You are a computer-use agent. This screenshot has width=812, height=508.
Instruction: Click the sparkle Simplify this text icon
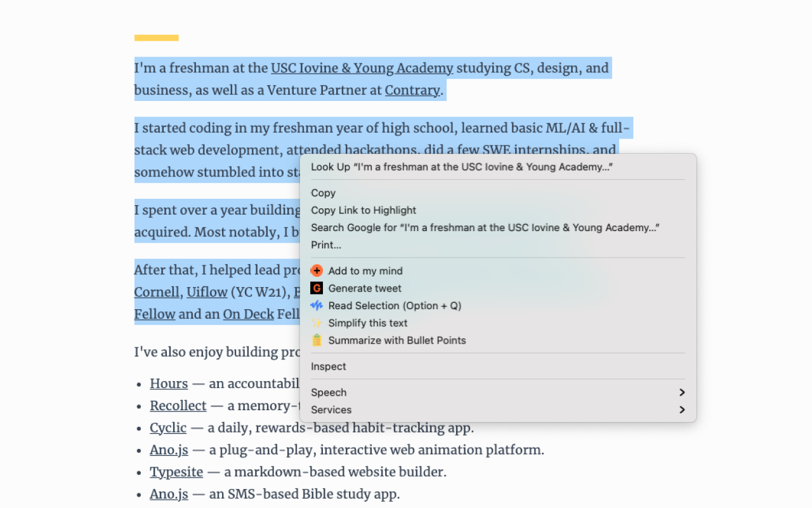click(317, 323)
